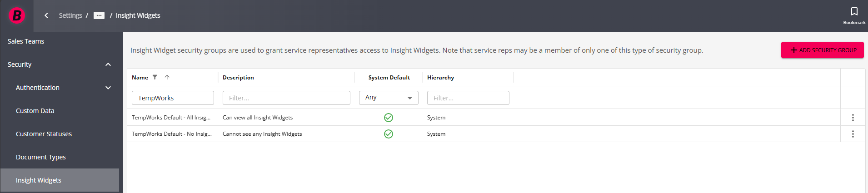Screen dimensions: 868x193
Task: Open row menu for No Insight Widgets group
Action: click(x=853, y=134)
